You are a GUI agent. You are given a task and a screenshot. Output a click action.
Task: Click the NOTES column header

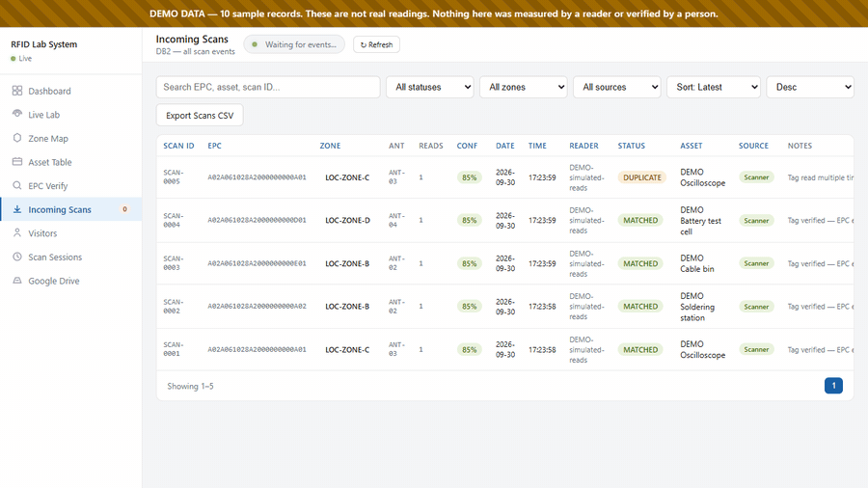tap(800, 146)
